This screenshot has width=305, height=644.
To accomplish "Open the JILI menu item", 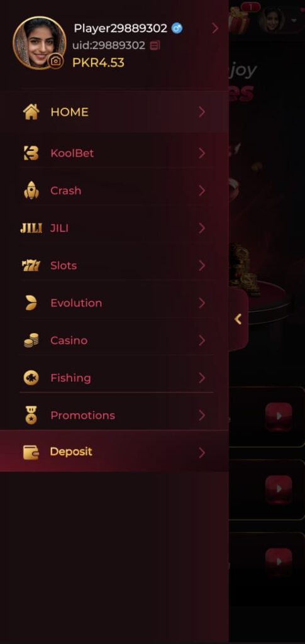I will click(114, 228).
